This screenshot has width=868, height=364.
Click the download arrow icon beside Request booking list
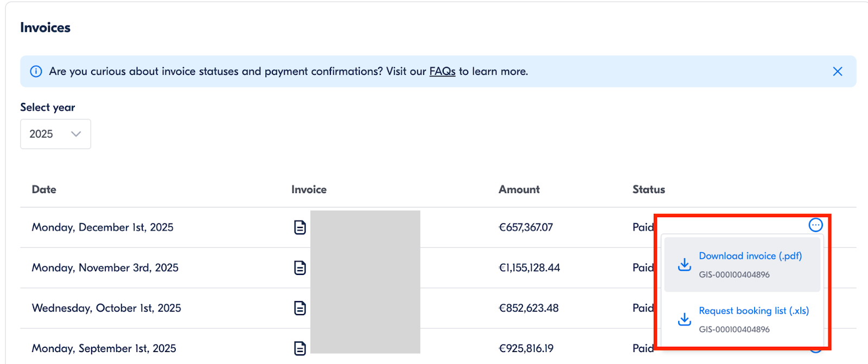[685, 320]
